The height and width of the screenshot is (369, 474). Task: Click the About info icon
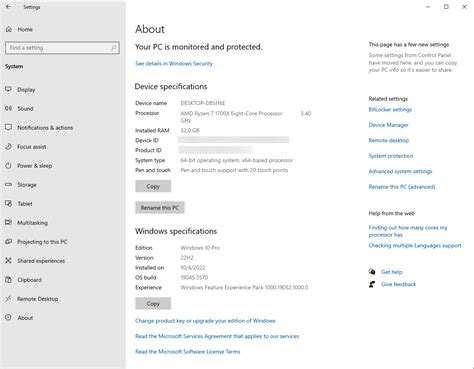coord(8,318)
